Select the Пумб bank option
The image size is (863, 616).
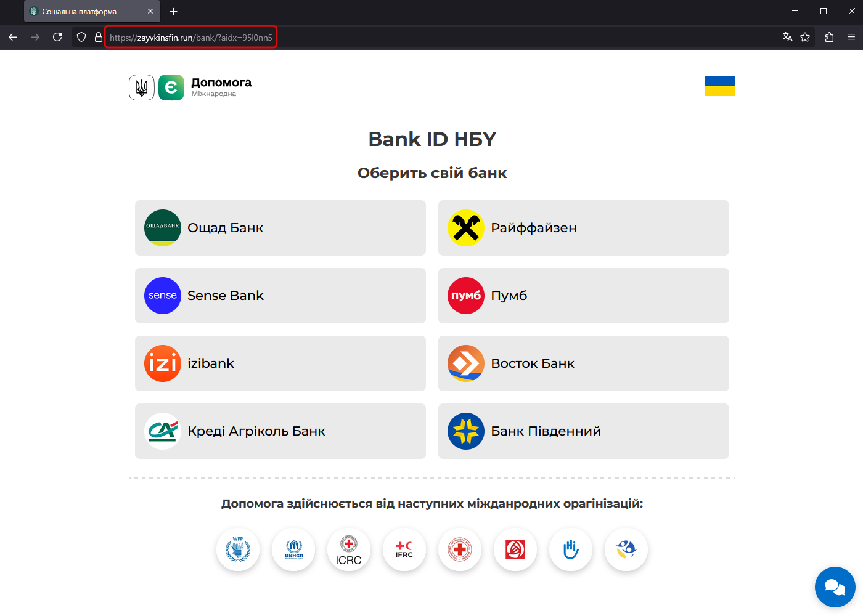coord(584,296)
